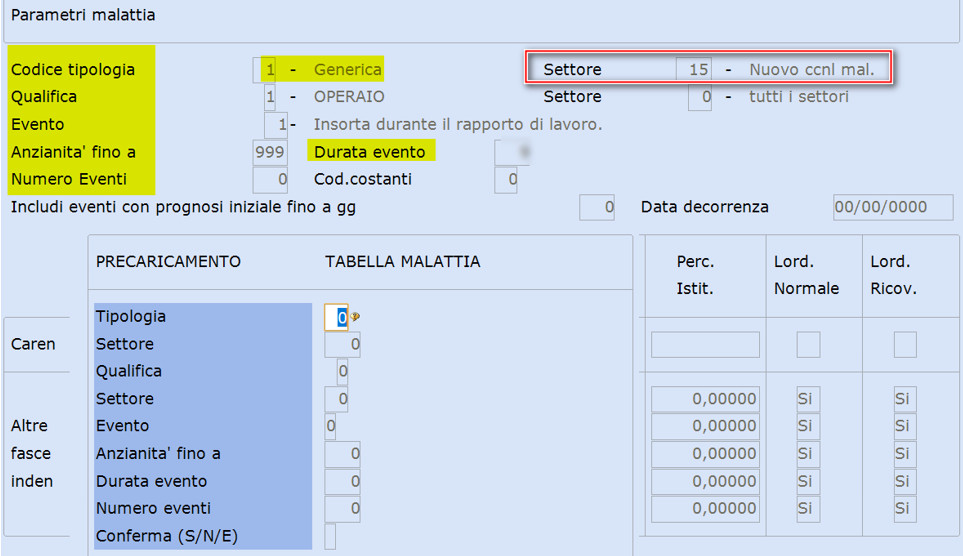Viewport: 963px width, 556px height.
Task: Select the Precaricamento Anzianita' fino a field
Action: [x=342, y=454]
